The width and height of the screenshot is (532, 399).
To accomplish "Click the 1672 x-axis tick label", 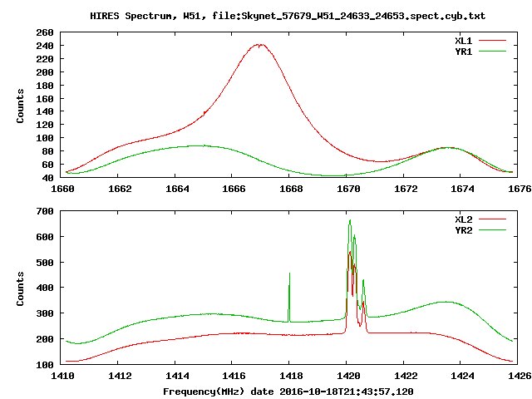I will click(x=406, y=189).
